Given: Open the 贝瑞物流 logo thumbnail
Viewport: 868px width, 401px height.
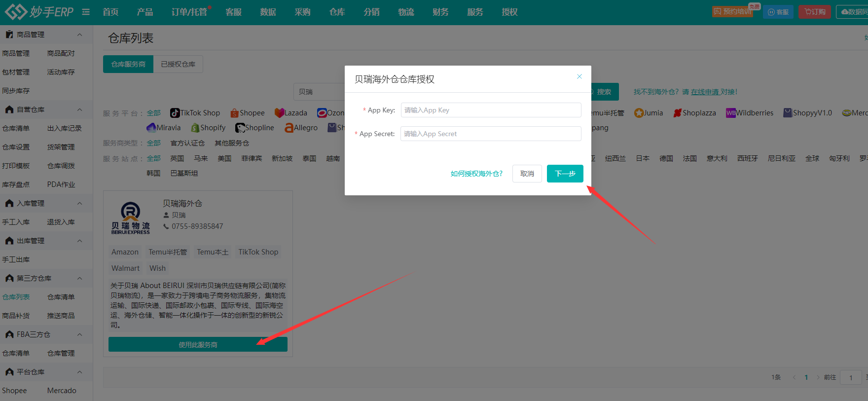Looking at the screenshot, I should pyautogui.click(x=131, y=218).
